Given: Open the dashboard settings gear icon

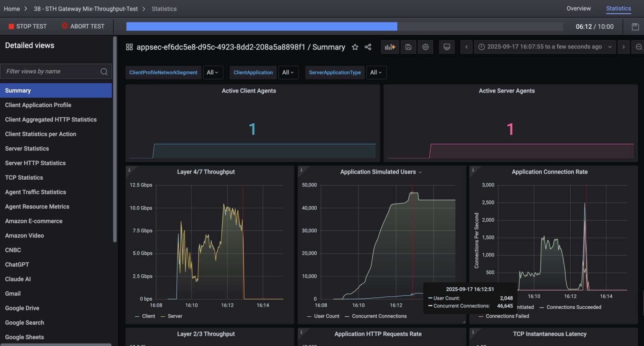Looking at the screenshot, I should [425, 46].
